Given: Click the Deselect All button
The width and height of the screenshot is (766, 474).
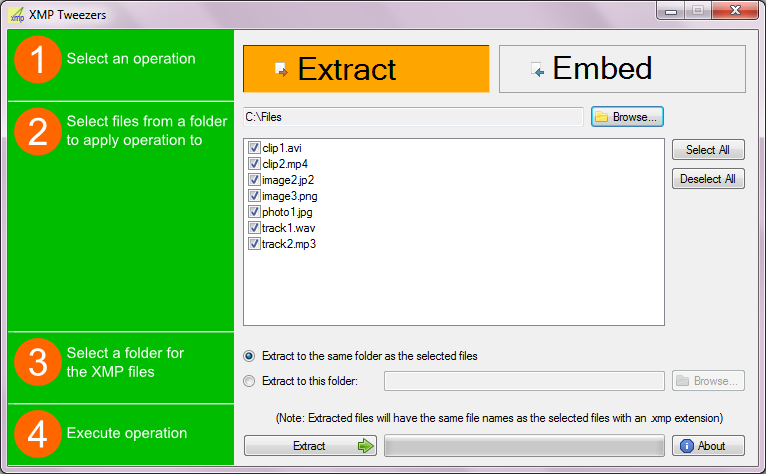Looking at the screenshot, I should pyautogui.click(x=708, y=179).
